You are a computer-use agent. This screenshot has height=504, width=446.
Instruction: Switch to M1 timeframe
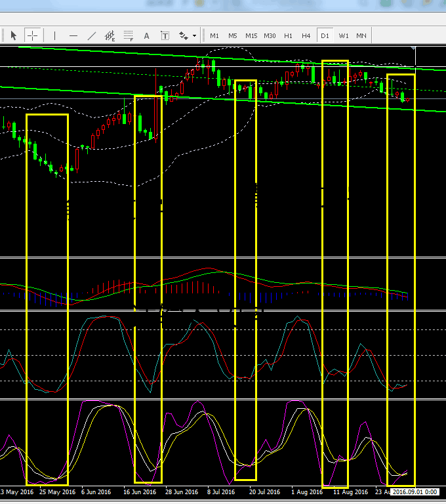(x=214, y=35)
